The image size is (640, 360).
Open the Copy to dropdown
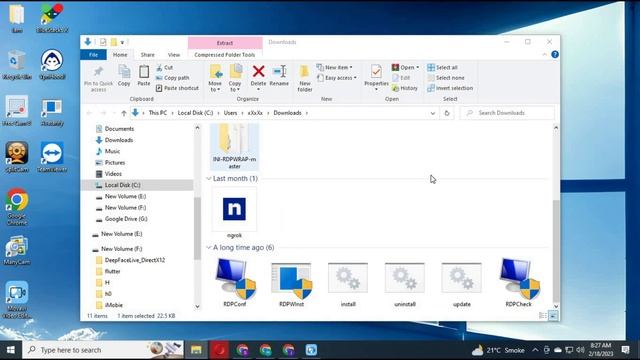[x=235, y=77]
